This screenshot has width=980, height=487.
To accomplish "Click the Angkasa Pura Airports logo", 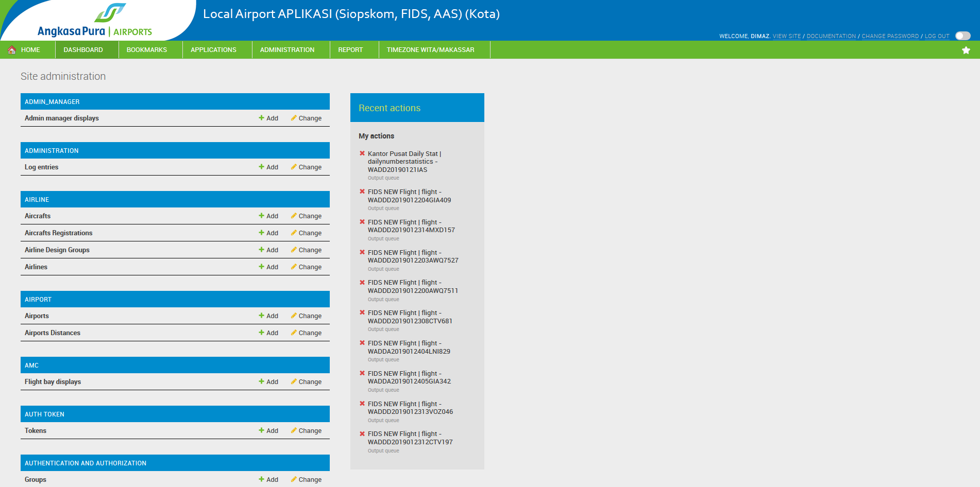I will tap(95, 22).
